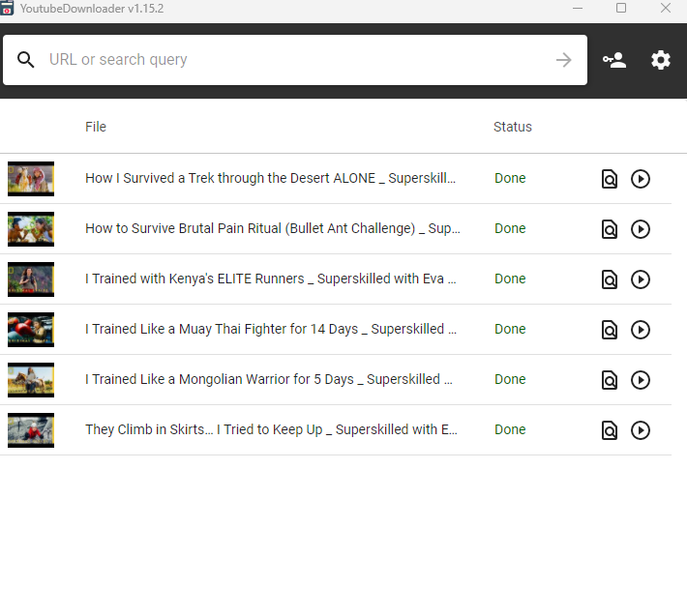Open the settings gear
Screen dimensions: 687x616
660,60
